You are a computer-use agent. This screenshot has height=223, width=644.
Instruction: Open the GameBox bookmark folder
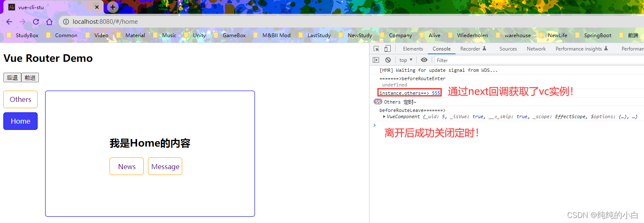click(x=229, y=35)
